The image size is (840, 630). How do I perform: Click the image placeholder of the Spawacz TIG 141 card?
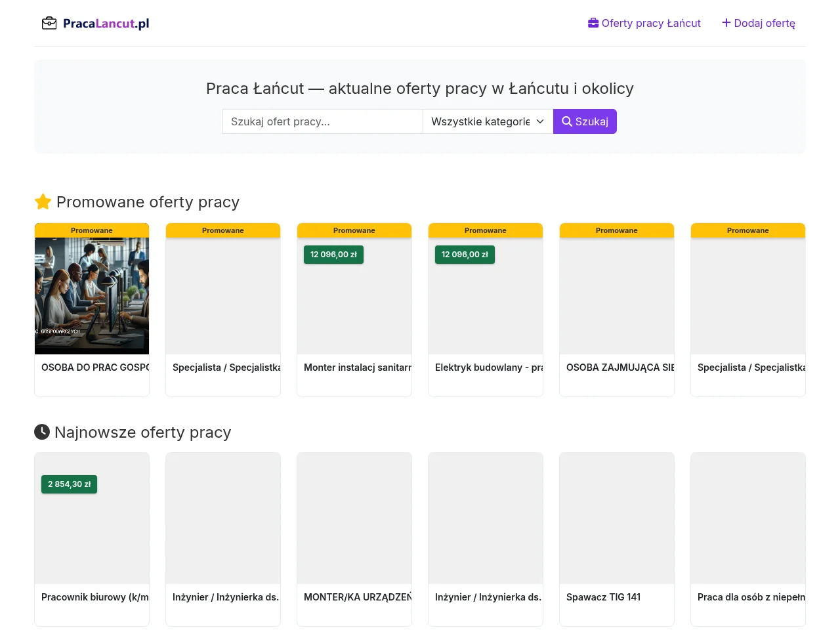617,518
